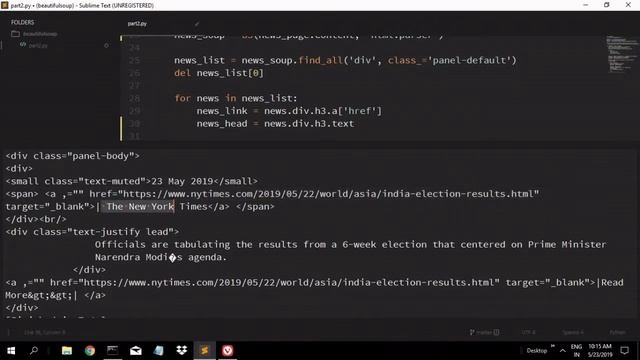Select the modified-state pencil icon on part2.py tab
This screenshot has height=360, width=640.
pos(197,24)
